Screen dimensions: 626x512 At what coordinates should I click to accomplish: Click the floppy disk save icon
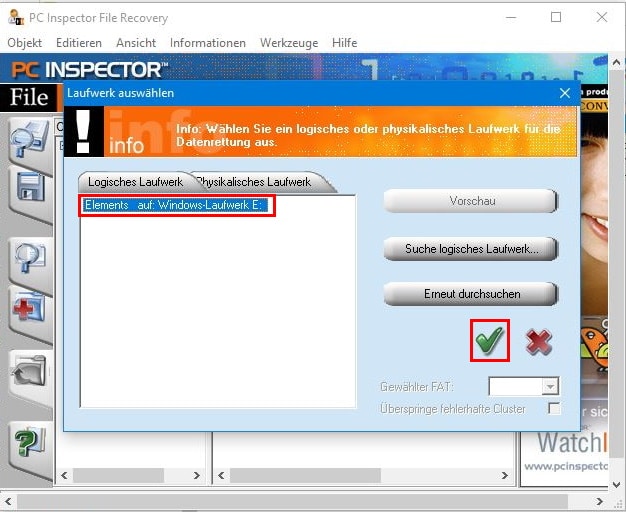[30, 188]
